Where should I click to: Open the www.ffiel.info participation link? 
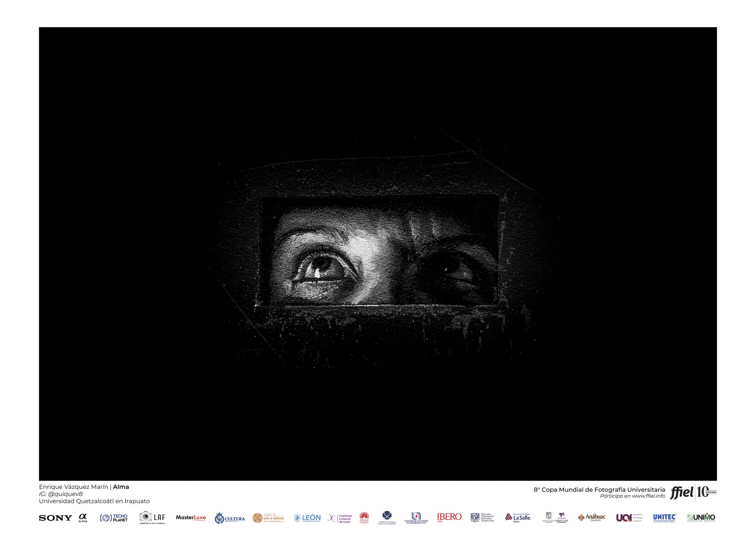pos(649,496)
